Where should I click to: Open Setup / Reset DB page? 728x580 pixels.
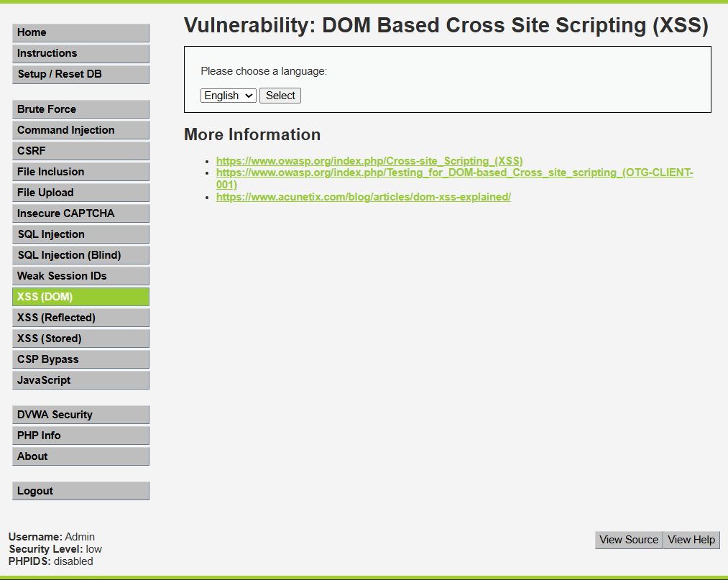[x=80, y=74]
